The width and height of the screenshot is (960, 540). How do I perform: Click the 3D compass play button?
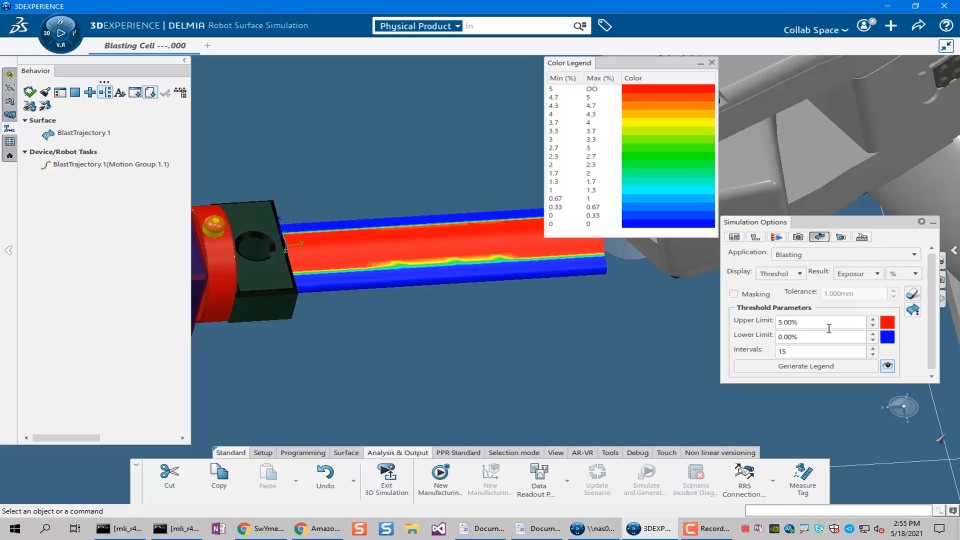click(61, 32)
